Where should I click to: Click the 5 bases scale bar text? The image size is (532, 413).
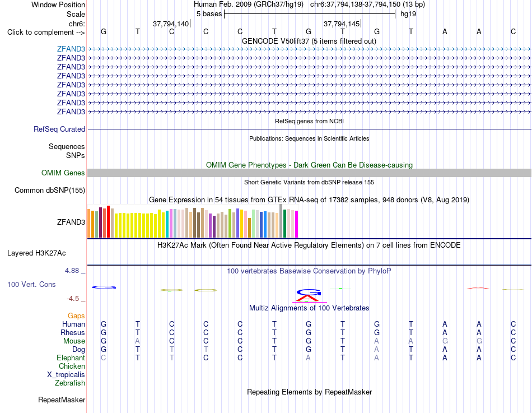click(x=209, y=14)
